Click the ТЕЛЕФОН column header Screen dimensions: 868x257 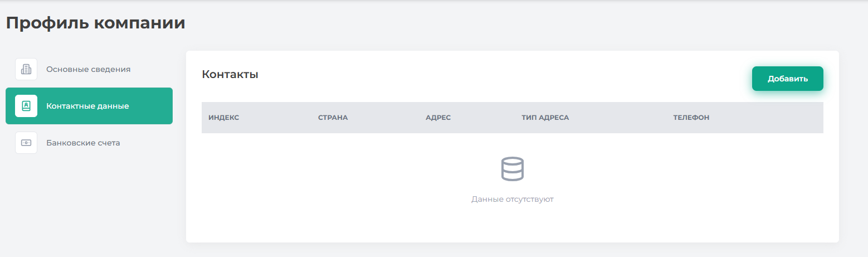691,118
